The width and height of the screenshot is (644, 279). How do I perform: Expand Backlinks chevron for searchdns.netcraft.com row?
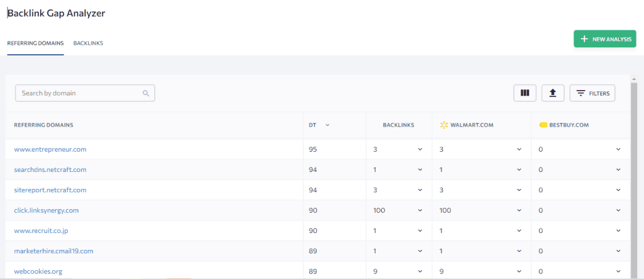click(x=419, y=169)
